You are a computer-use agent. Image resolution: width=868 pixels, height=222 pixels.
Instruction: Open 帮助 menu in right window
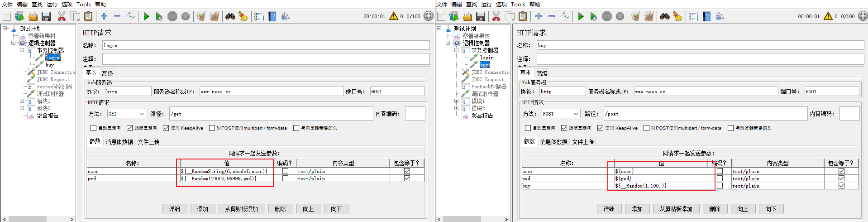coord(535,4)
